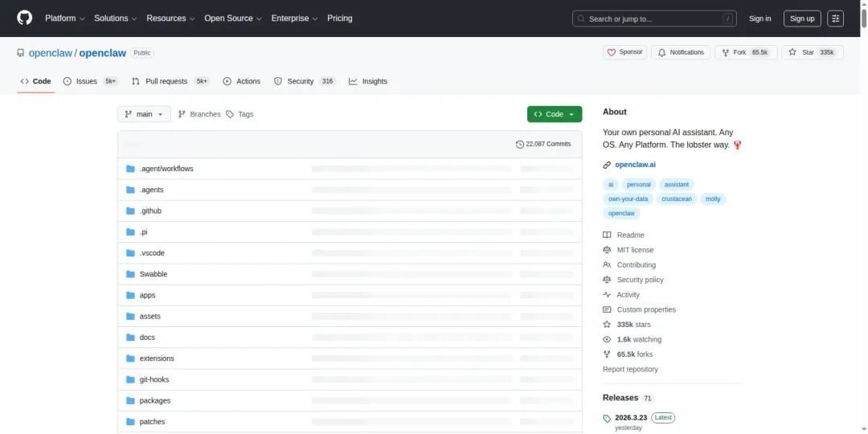Click the link chain icon beside openclaw.ai
The width and height of the screenshot is (868, 434).
pos(607,165)
